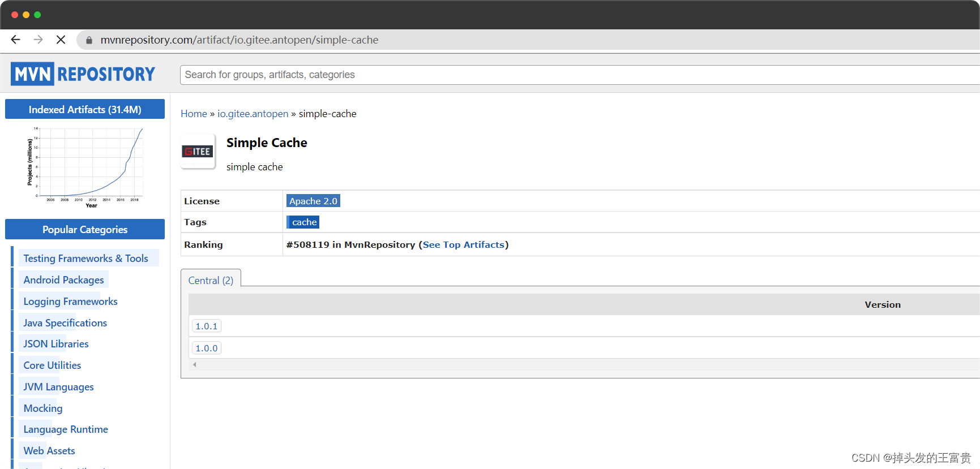The image size is (980, 469).
Task: Open Testing Frameworks & Tools category
Action: (85, 259)
